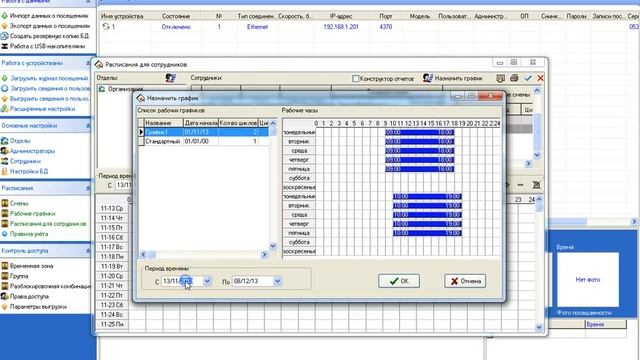
Task: Click the icon next to Отделы label
Action: (171, 78)
